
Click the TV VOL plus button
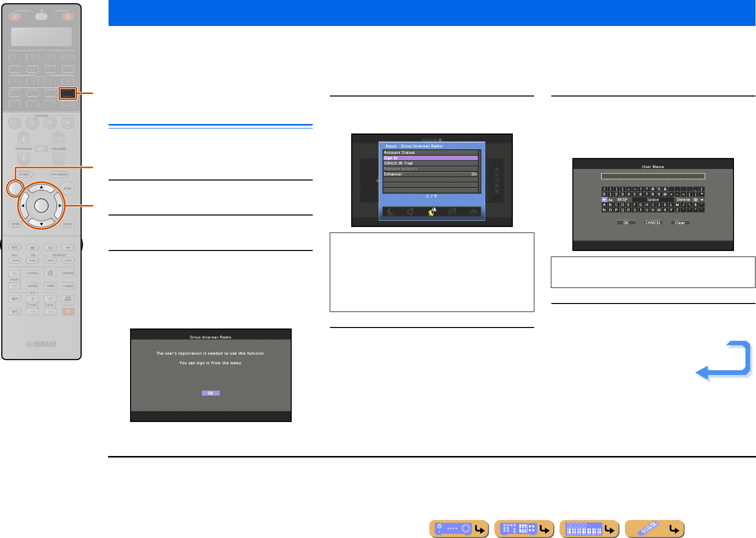33,298
